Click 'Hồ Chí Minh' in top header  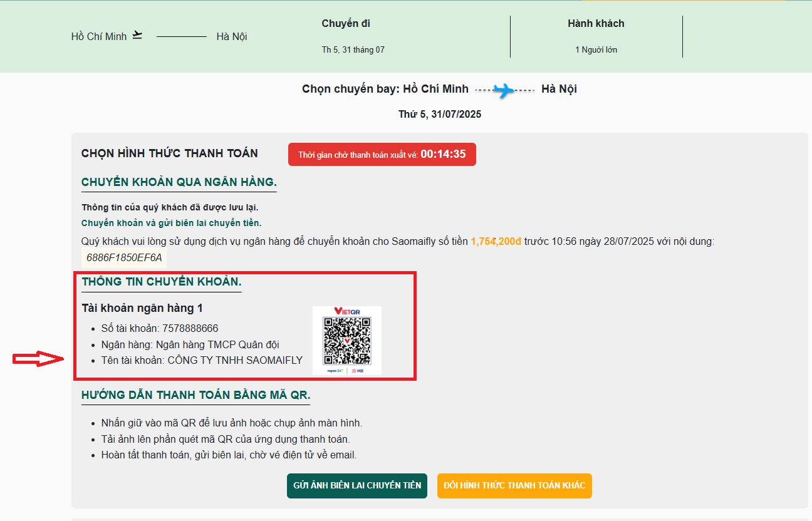pos(99,36)
